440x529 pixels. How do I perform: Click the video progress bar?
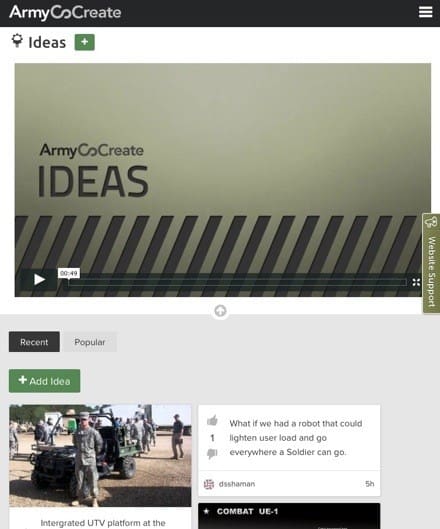pos(237,283)
